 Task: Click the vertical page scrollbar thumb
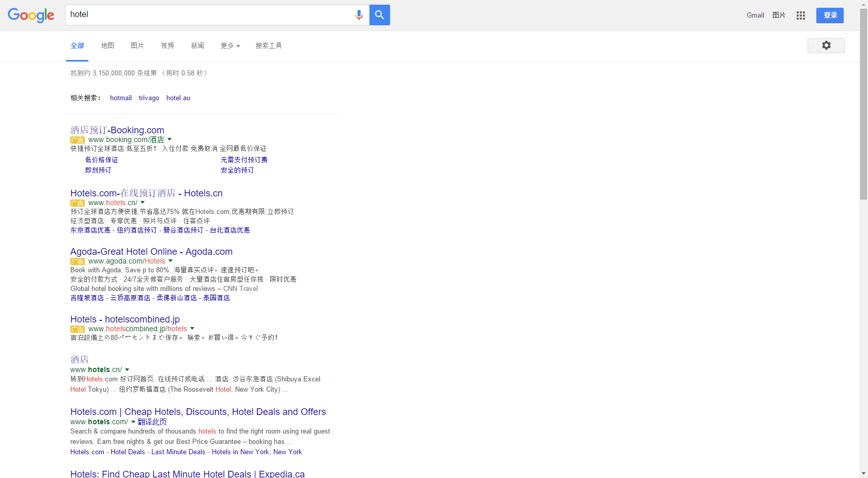(863, 104)
